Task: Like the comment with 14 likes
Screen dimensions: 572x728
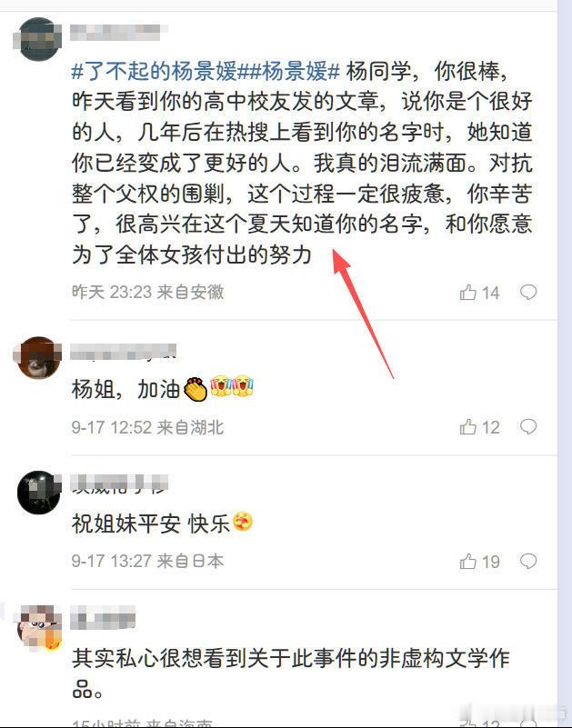Action: pos(479,293)
